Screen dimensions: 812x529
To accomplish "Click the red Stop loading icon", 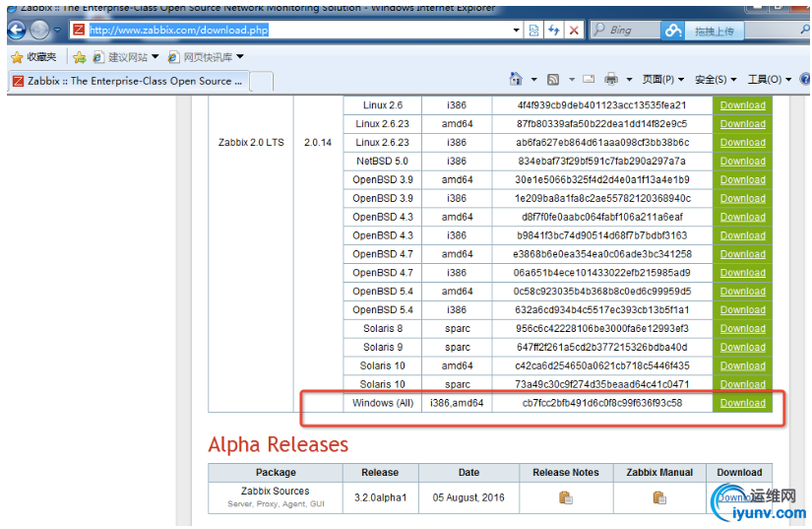I will (574, 31).
